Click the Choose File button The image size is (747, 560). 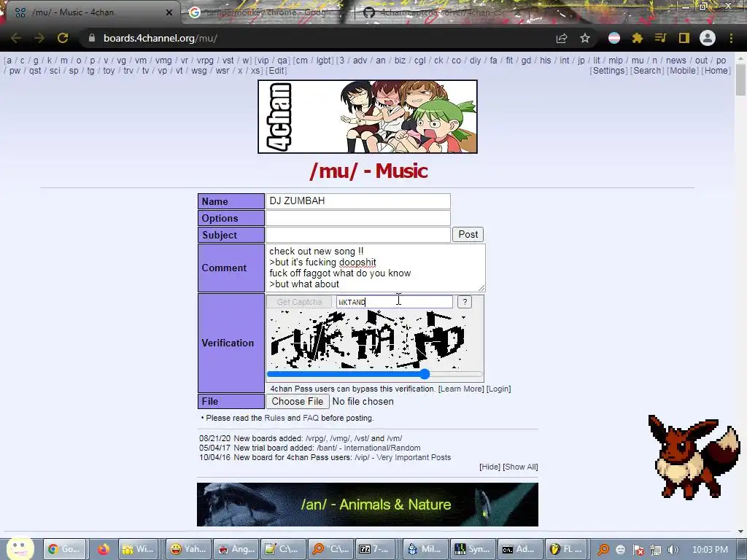tap(298, 402)
